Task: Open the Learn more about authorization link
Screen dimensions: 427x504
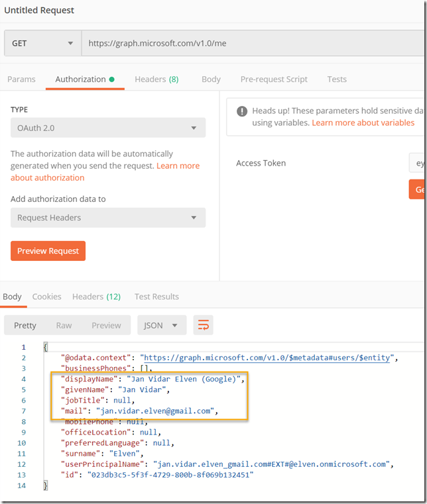Action: tap(105, 172)
